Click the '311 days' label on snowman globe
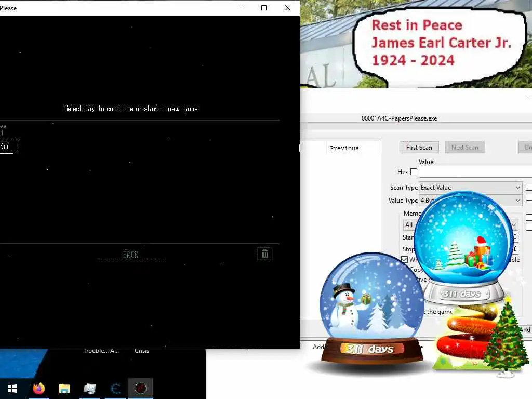This screenshot has width=532, height=399. [x=372, y=349]
